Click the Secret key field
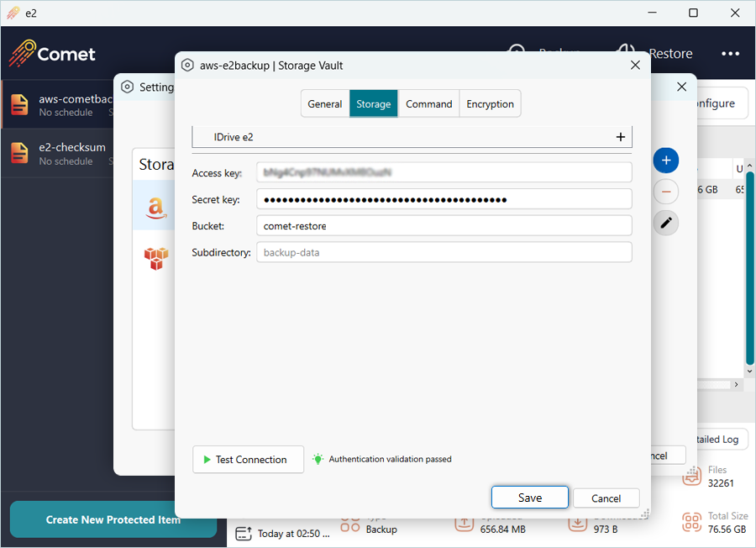756x548 pixels. tap(444, 199)
